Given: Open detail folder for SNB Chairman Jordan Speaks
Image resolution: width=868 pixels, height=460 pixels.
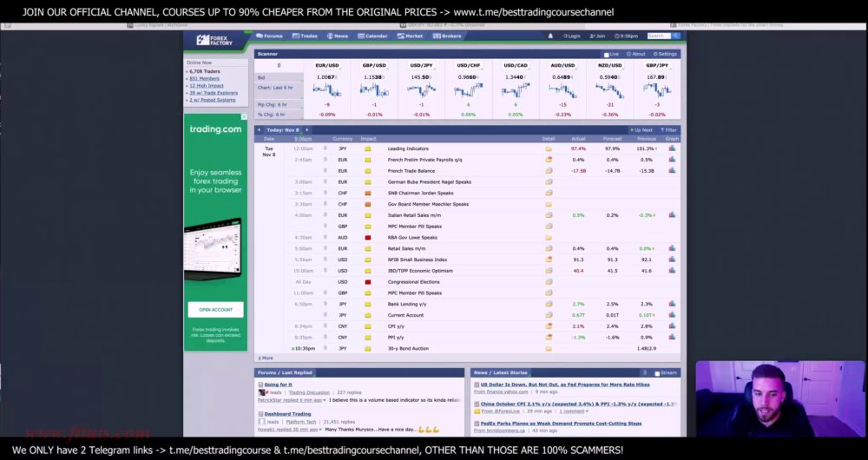Looking at the screenshot, I should pos(549,194).
